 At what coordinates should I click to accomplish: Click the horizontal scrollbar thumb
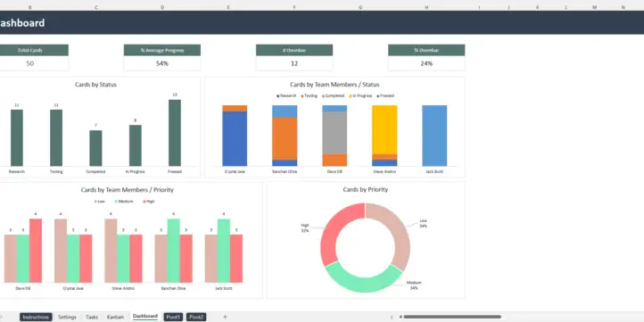pyautogui.click(x=452, y=317)
